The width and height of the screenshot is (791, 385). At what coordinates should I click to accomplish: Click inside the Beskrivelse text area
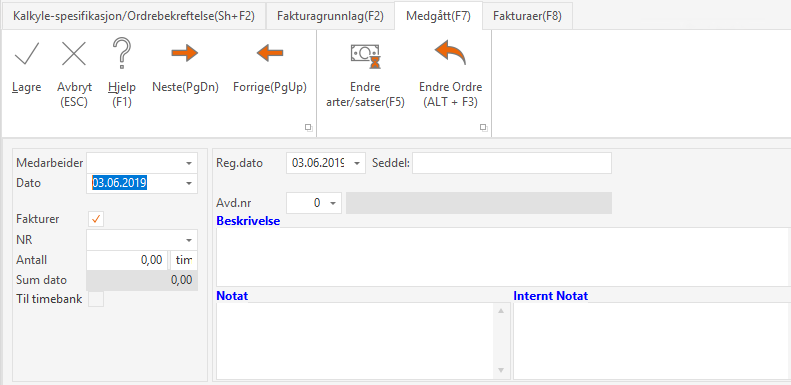(x=502, y=257)
